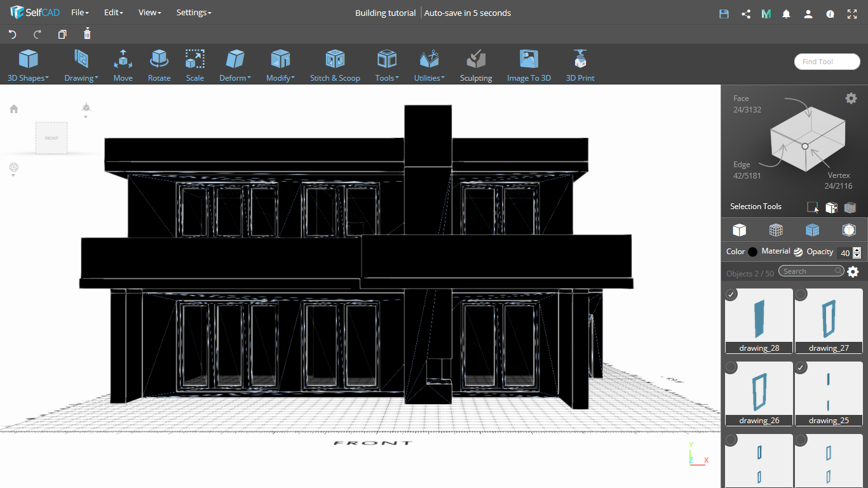Select the Move tool
Screen dimensions: 868x488
point(123,65)
